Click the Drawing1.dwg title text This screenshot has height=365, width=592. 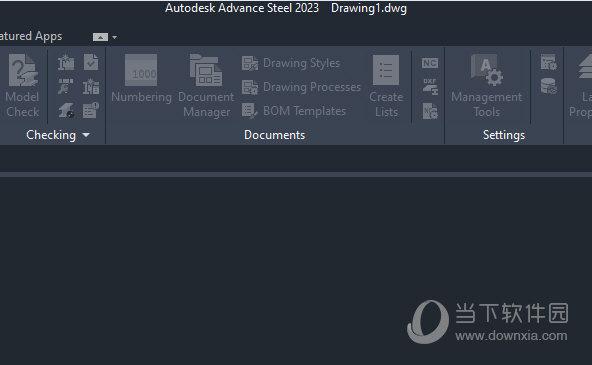coord(368,8)
